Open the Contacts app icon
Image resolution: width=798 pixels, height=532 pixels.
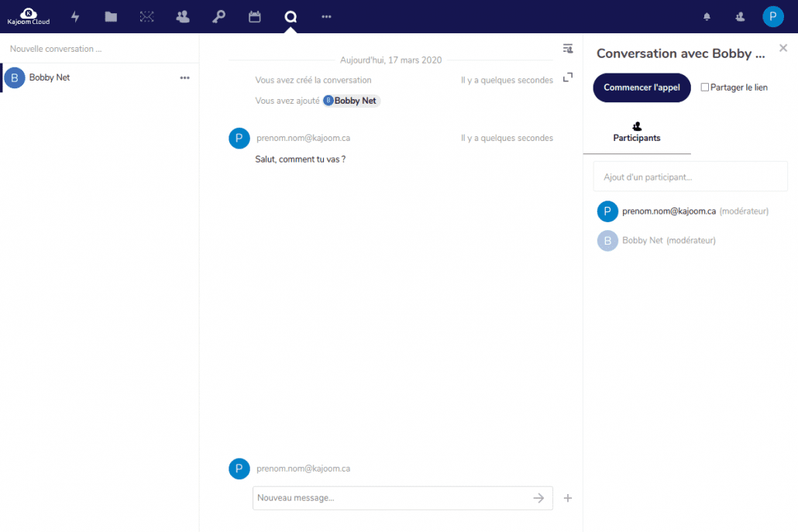pos(183,17)
